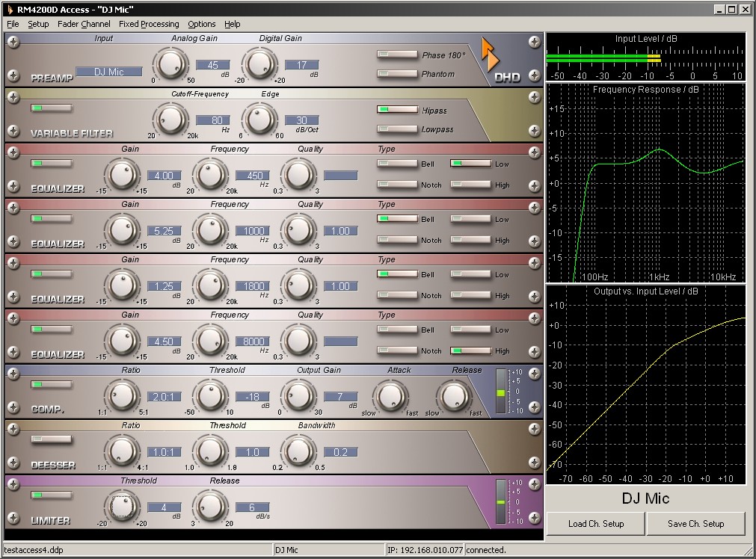The image size is (756, 559).
Task: Click the Gain knob of the 450 Hz equalizer
Action: pyautogui.click(x=122, y=175)
